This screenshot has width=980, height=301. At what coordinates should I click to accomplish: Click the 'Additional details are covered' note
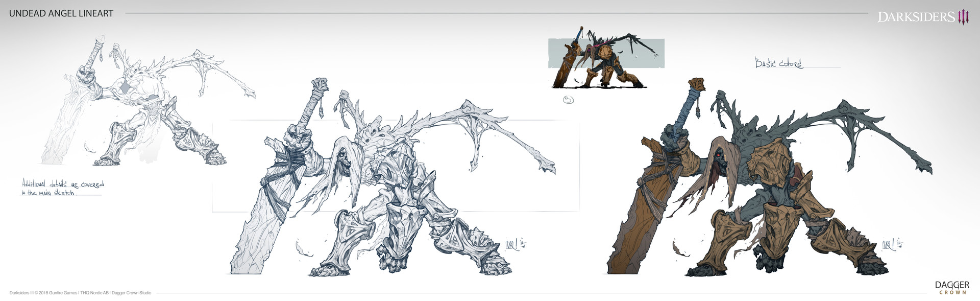coord(63,188)
